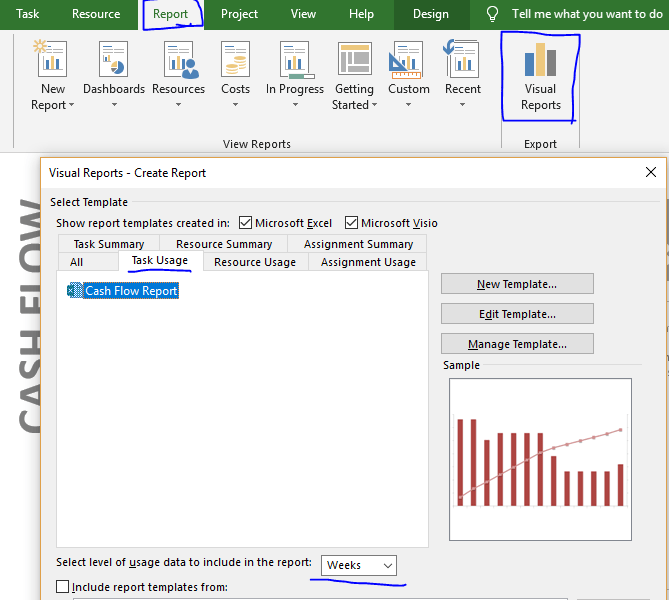Click the Getting Started icon

point(354,60)
